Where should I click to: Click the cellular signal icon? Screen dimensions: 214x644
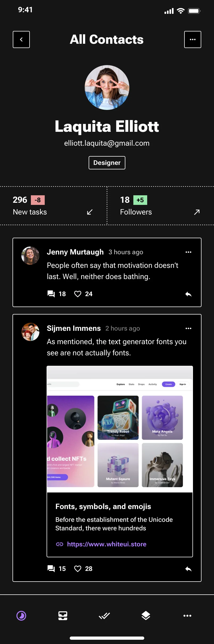[169, 11]
